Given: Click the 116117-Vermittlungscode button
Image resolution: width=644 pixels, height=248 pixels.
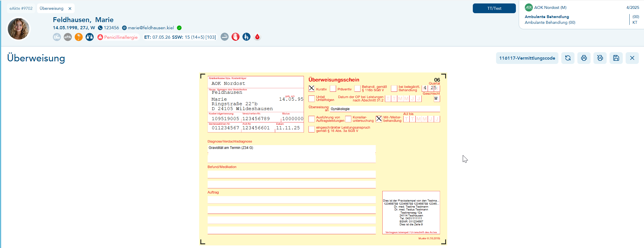Looking at the screenshot, I should pyautogui.click(x=527, y=58).
